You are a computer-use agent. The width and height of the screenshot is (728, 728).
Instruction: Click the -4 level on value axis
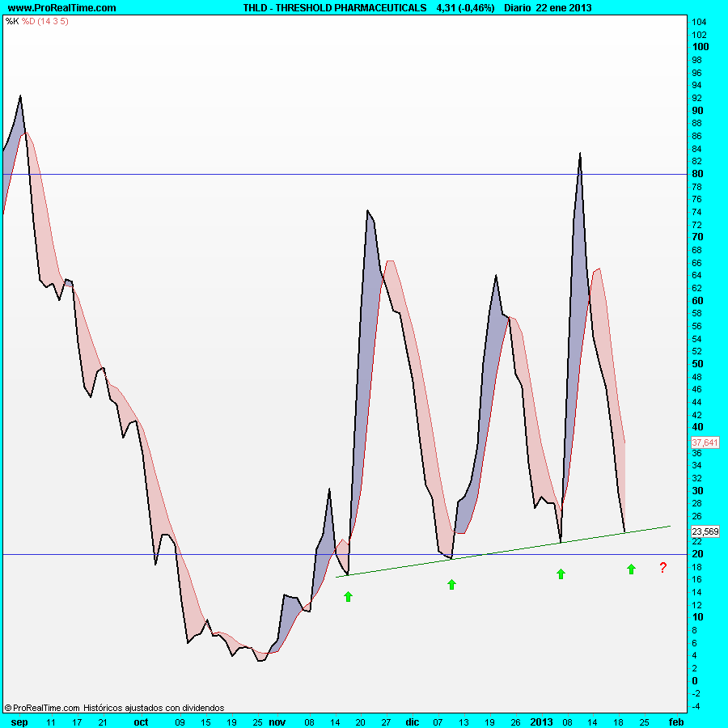click(696, 706)
